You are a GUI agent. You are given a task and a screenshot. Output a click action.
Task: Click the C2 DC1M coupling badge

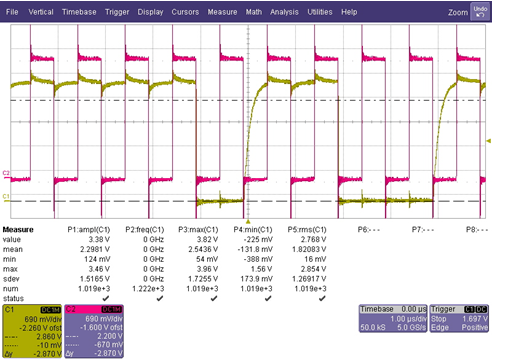(112, 310)
